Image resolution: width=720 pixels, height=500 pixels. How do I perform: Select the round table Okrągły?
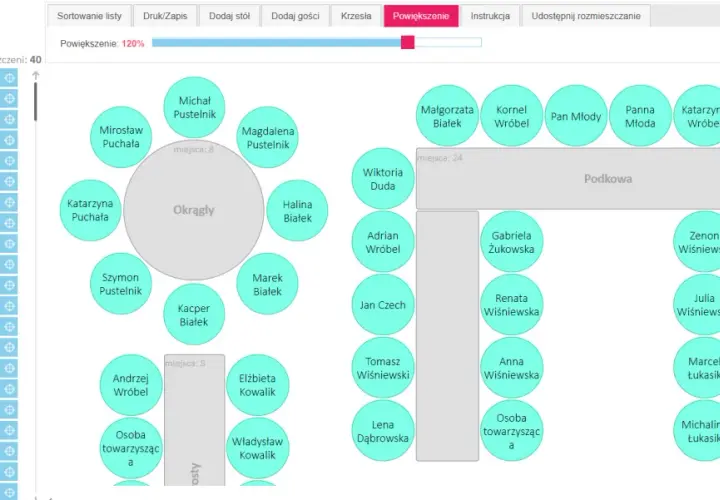coord(194,210)
